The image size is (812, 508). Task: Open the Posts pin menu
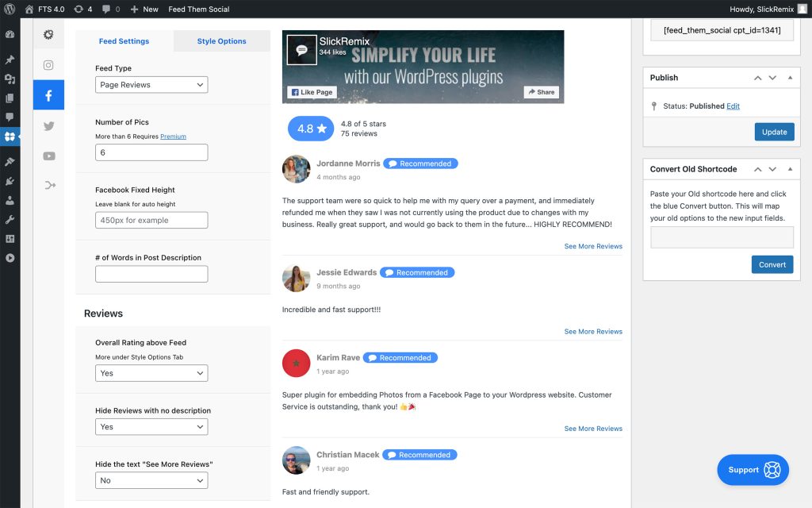pos(10,60)
